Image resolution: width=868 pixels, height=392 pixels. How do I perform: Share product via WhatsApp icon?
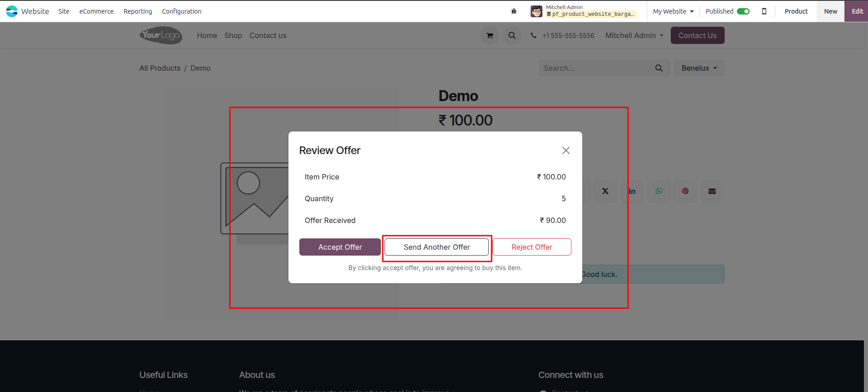point(659,191)
